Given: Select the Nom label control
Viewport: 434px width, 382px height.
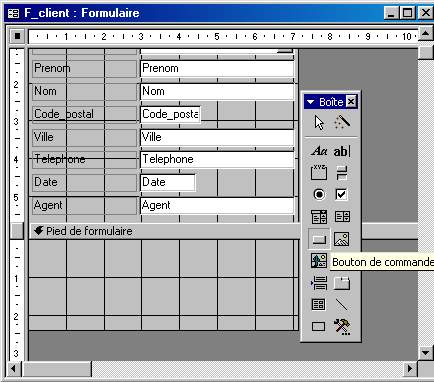Looking at the screenshot, I should point(84,91).
